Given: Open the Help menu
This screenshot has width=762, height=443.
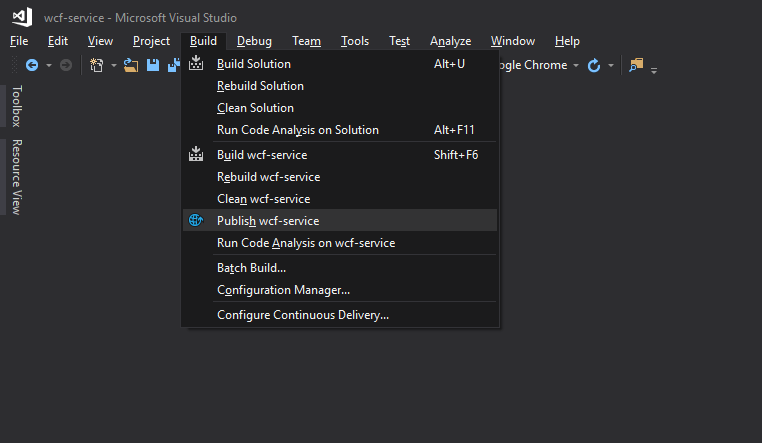Looking at the screenshot, I should pos(567,41).
